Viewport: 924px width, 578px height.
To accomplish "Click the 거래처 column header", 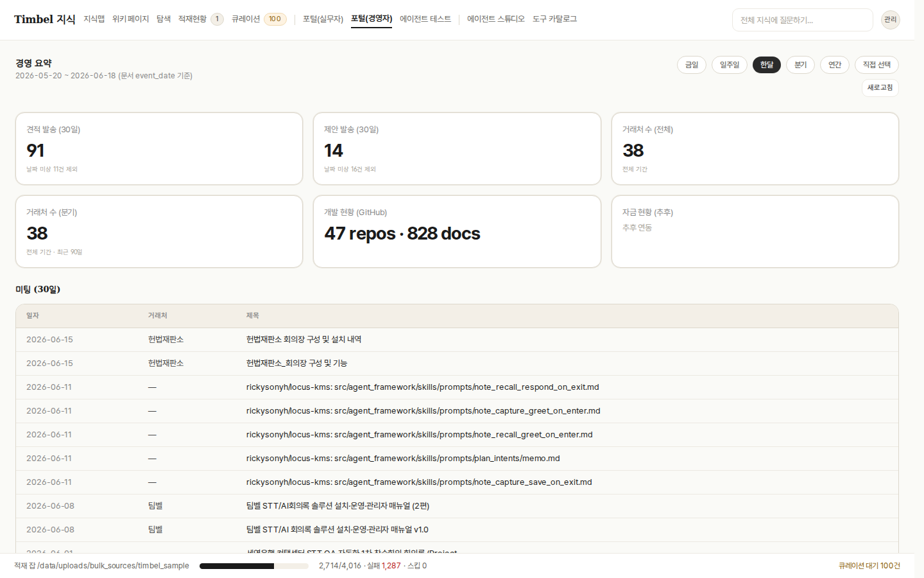I will click(158, 316).
